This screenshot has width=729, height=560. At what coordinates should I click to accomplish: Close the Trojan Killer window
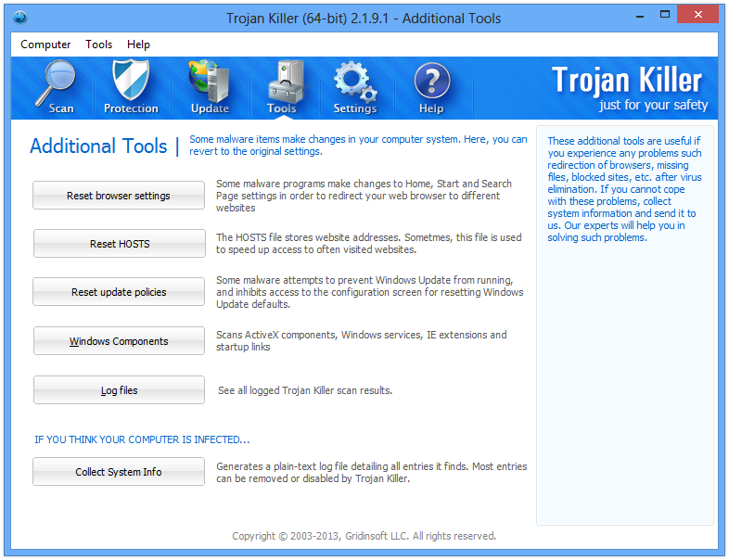(x=697, y=15)
